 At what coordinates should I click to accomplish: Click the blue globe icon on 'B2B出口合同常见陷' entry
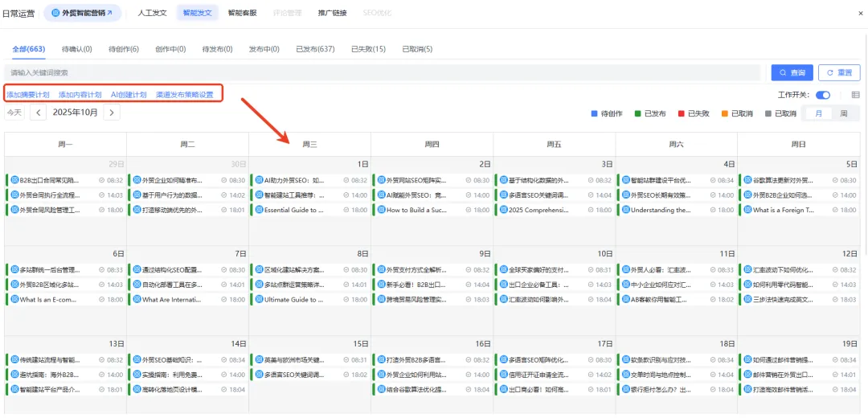click(14, 181)
